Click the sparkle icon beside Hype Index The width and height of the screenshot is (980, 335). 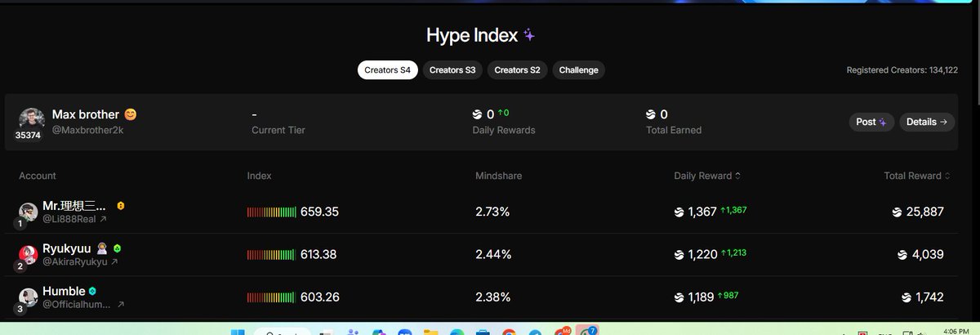(530, 35)
